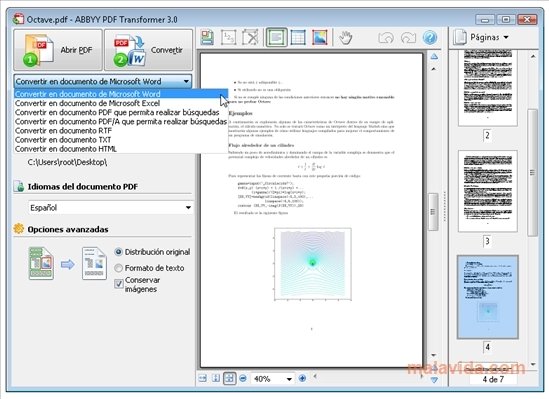Open the 40% zoom level dropdown

(289, 379)
